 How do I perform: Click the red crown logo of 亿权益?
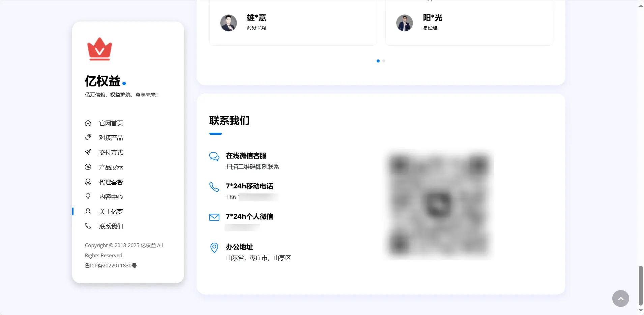coord(99,49)
